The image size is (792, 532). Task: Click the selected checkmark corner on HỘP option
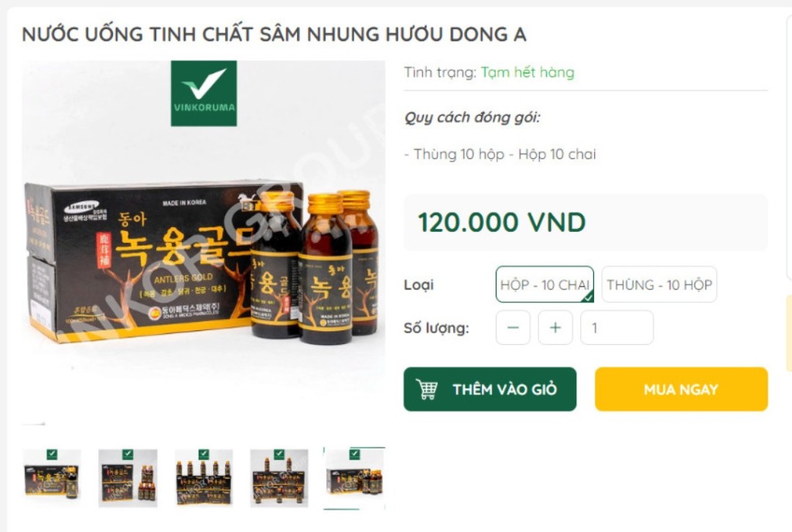(588, 297)
